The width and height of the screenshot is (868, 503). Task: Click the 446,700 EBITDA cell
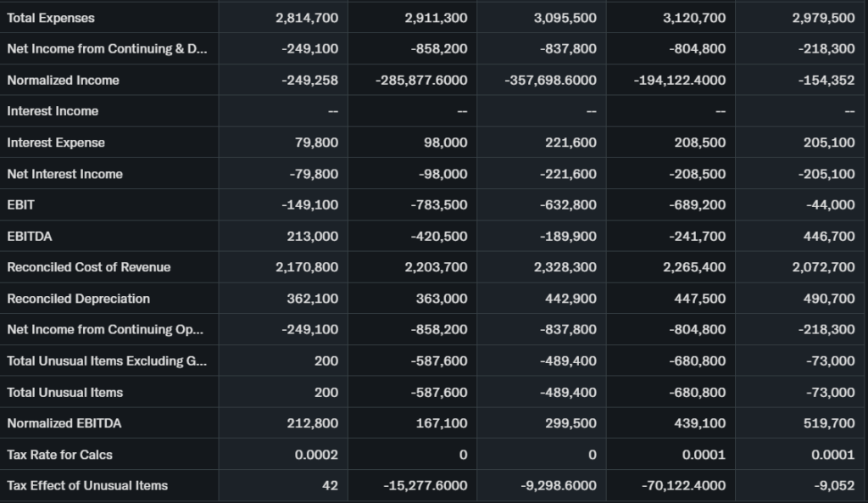click(828, 236)
